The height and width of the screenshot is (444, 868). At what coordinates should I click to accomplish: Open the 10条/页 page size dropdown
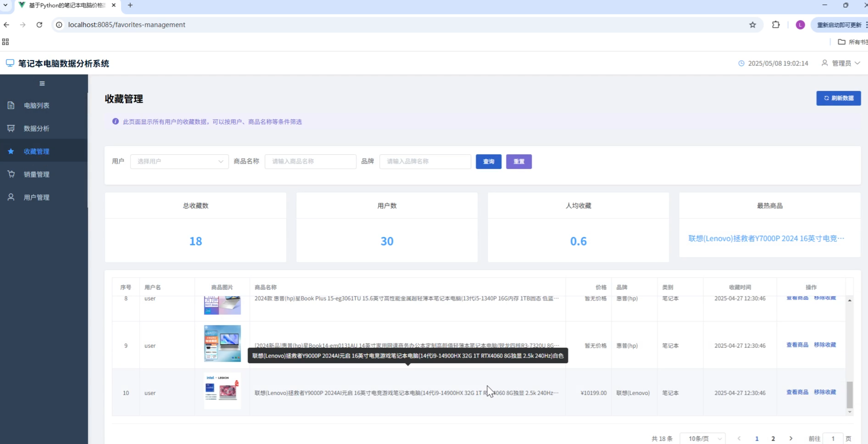pyautogui.click(x=703, y=438)
